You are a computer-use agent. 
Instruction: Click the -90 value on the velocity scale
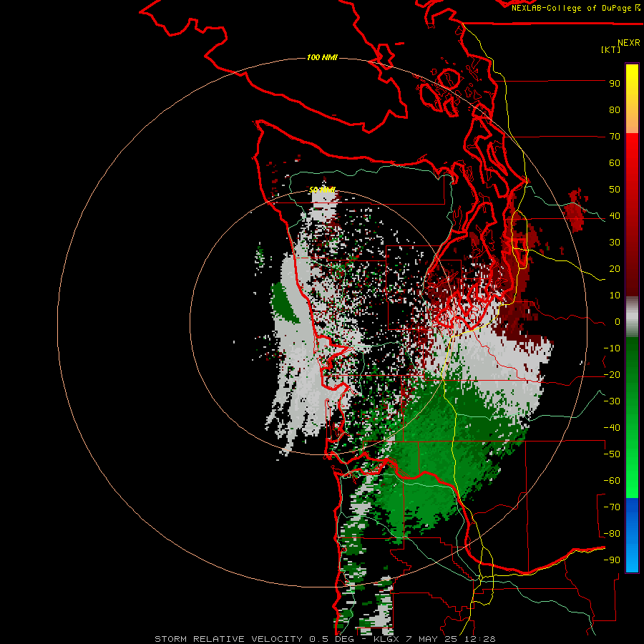612,560
